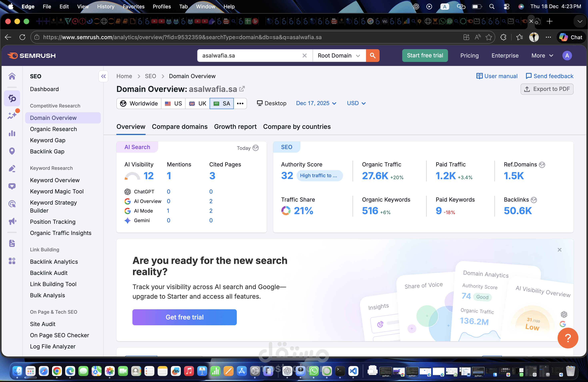Image resolution: width=588 pixels, height=382 pixels.
Task: Click the Semrush logo
Action: pos(32,56)
